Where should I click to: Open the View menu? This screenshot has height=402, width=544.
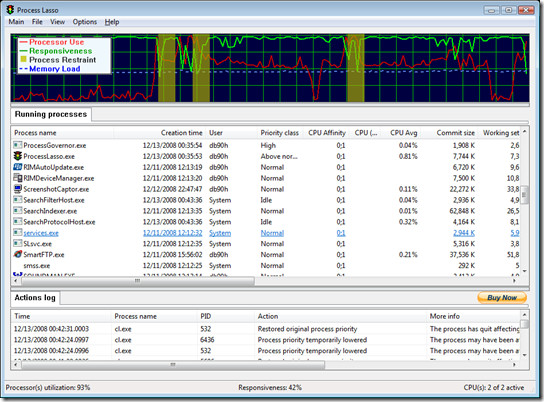click(x=57, y=22)
